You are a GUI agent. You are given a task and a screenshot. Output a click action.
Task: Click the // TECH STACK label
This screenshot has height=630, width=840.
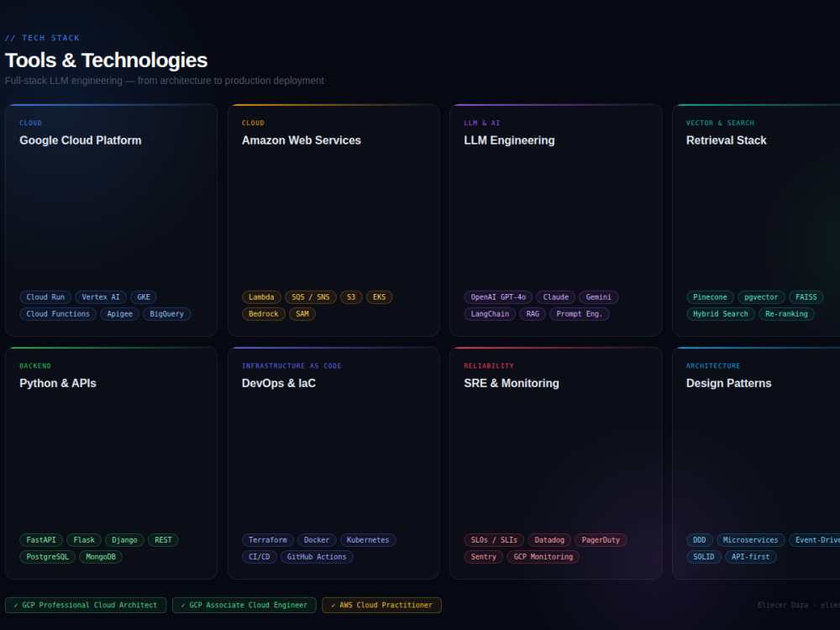pyautogui.click(x=42, y=38)
